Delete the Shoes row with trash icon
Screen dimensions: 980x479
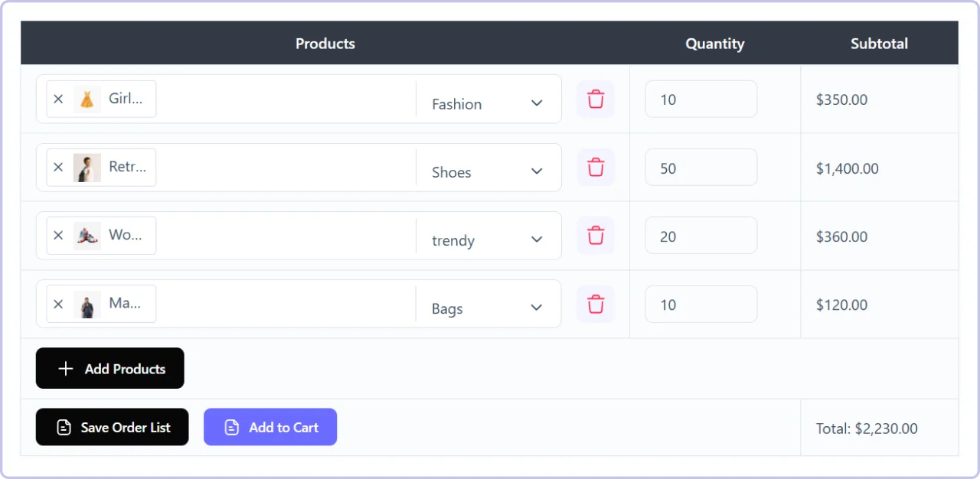[596, 168]
